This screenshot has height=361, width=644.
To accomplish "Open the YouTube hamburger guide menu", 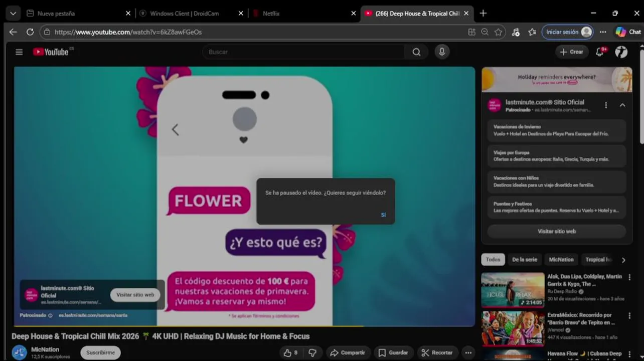I will point(19,52).
